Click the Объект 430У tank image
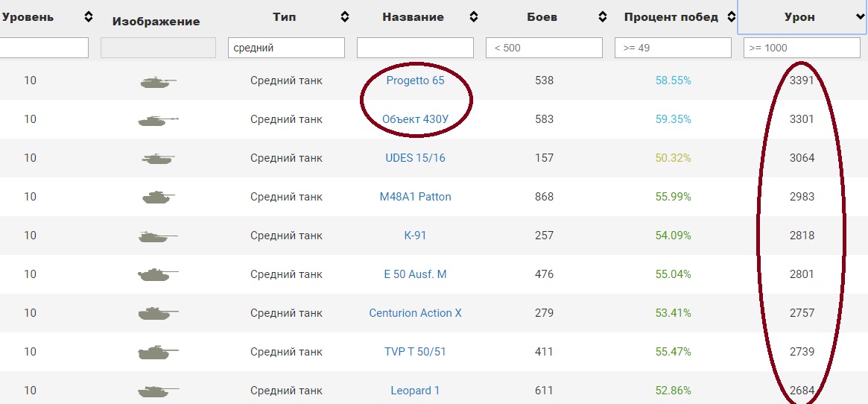The width and height of the screenshot is (868, 404). pos(158,120)
